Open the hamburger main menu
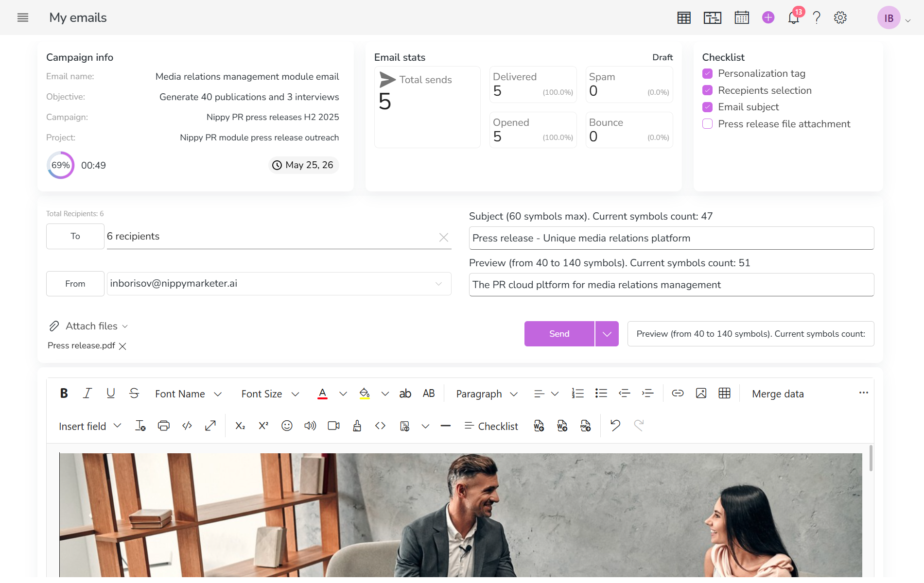 click(x=23, y=18)
